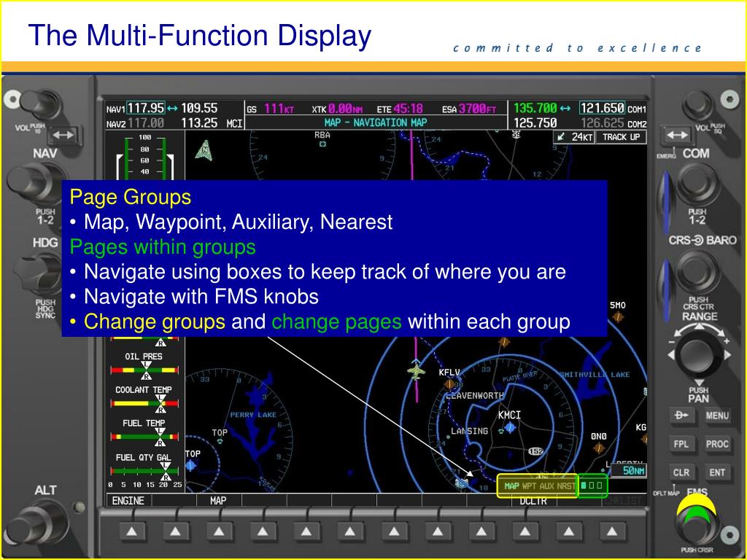This screenshot has width=747, height=560.
Task: Open the MENU key
Action: pos(717,416)
